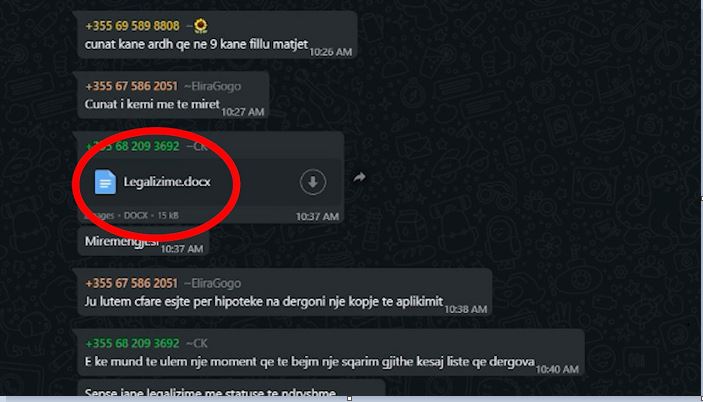Viewport: 703px width, 402px height.
Task: Click the 'Cunat i kemi me te miret' message
Action: click(x=152, y=104)
